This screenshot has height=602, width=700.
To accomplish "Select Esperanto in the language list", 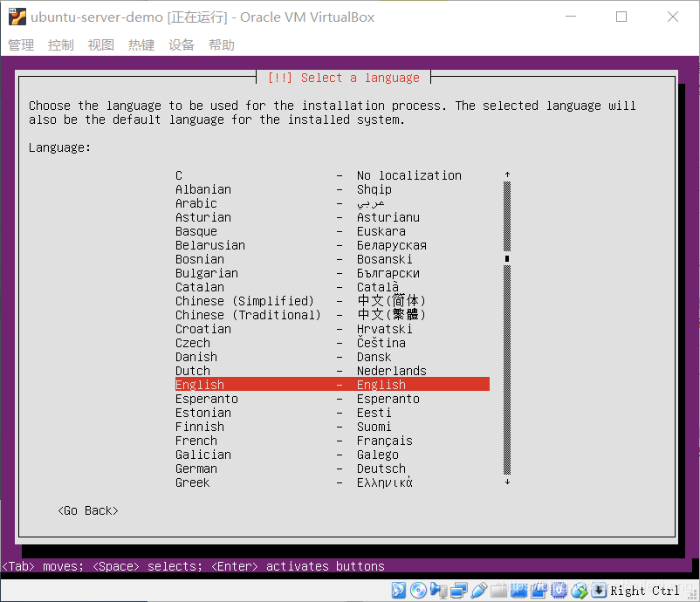I will coord(333,399).
